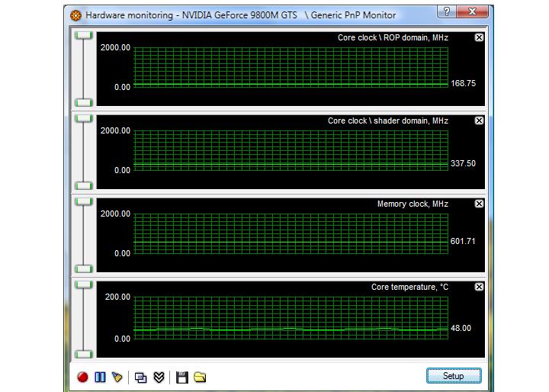Screen dimensions: 549x392
Task: Click the overlapping windows icon in the toolbar
Action: [141, 378]
